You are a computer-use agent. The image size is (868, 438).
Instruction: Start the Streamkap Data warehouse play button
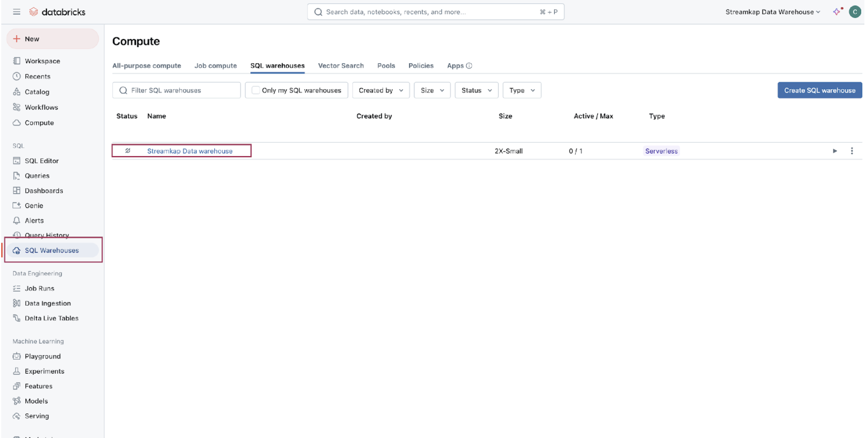835,151
